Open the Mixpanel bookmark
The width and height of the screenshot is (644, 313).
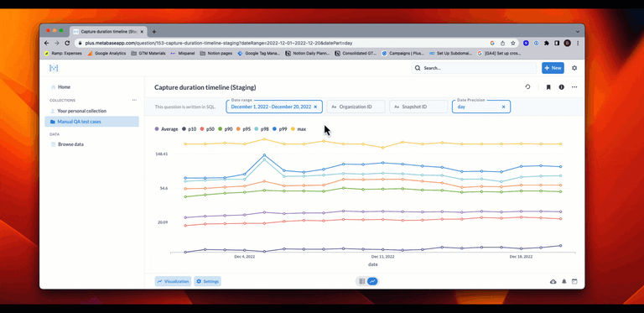point(182,54)
